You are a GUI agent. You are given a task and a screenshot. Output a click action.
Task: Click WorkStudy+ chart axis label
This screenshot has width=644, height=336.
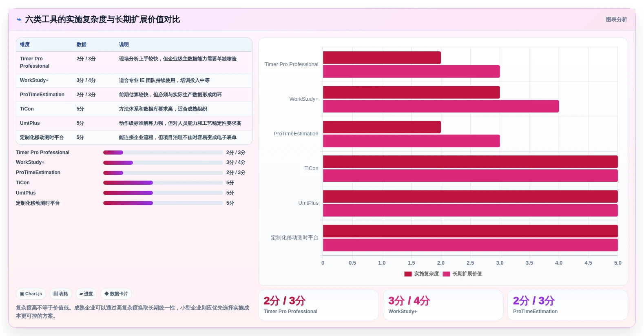304,99
